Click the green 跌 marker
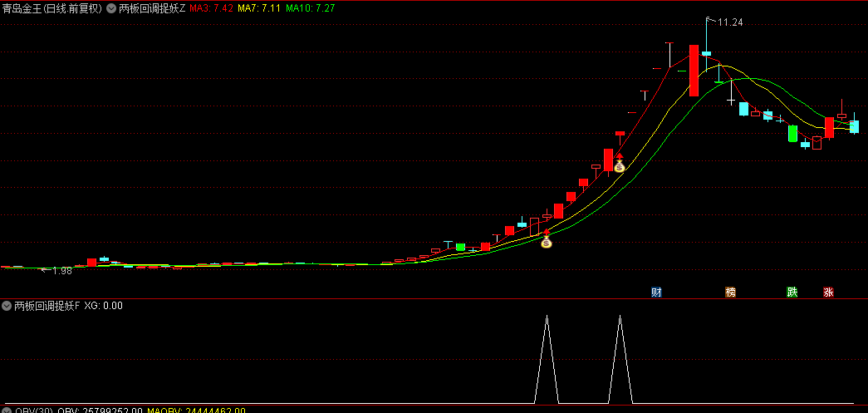 (792, 293)
